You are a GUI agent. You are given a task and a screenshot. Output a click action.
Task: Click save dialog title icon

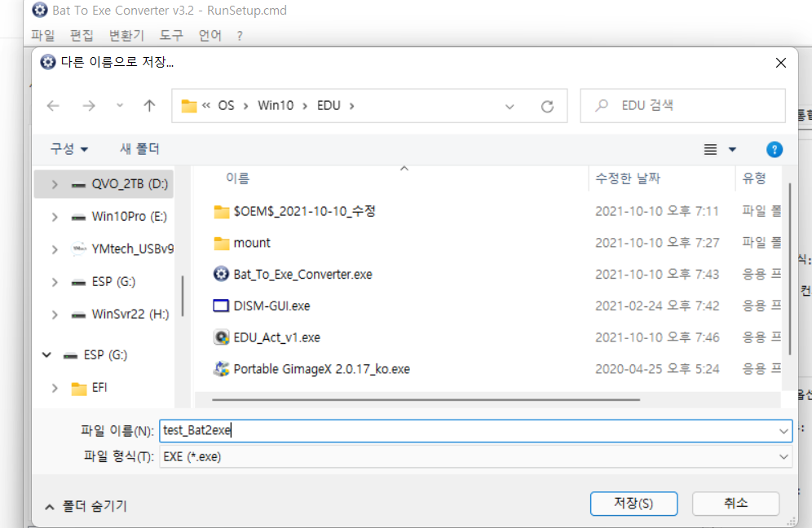click(48, 62)
